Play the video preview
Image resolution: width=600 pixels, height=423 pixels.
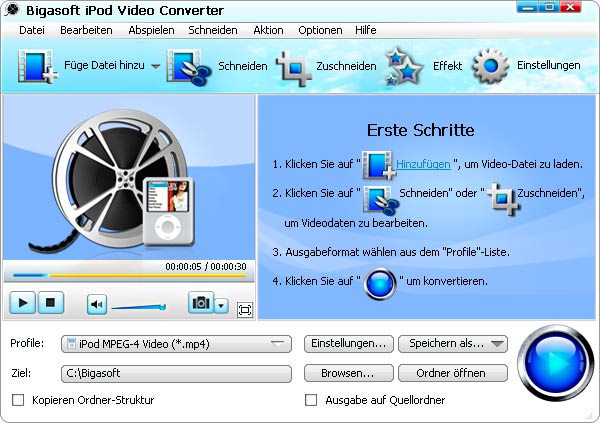[23, 303]
